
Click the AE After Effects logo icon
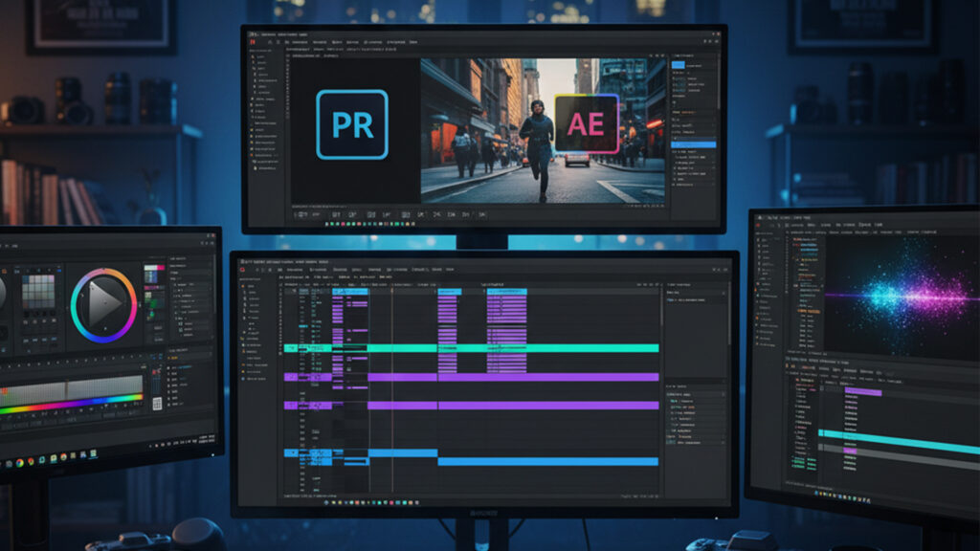tap(586, 124)
